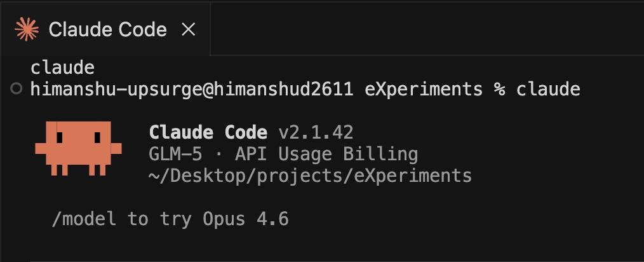Open the ~/Desktop/projects/eXperiments path
Screen dimensions: 644x262
pyautogui.click(x=310, y=176)
